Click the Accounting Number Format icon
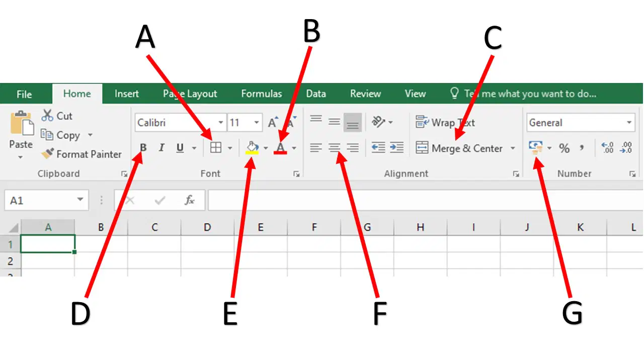The width and height of the screenshot is (644, 362). point(536,148)
